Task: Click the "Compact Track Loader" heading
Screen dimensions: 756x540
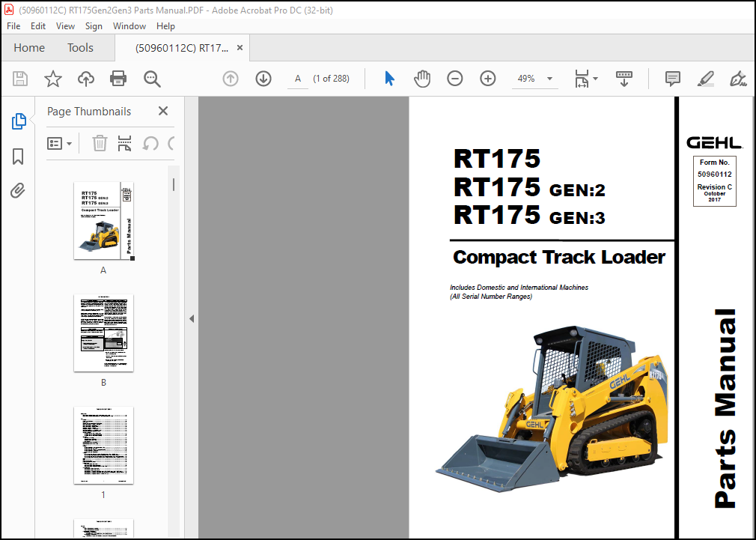Action: coord(559,257)
